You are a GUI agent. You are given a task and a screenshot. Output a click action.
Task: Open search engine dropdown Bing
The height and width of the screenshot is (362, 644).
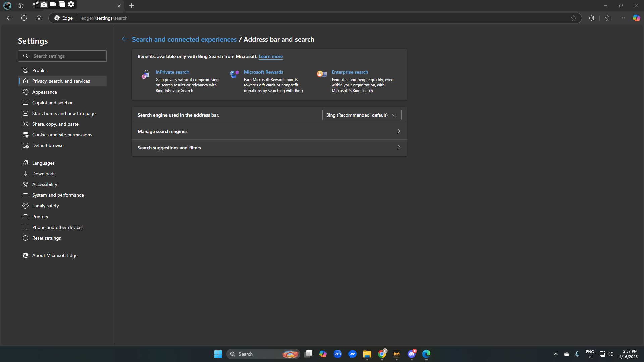[x=362, y=115]
